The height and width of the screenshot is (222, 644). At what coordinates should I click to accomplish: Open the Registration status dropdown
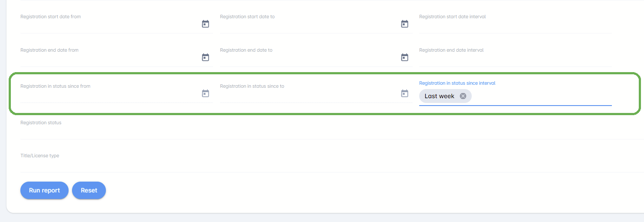coord(330,131)
